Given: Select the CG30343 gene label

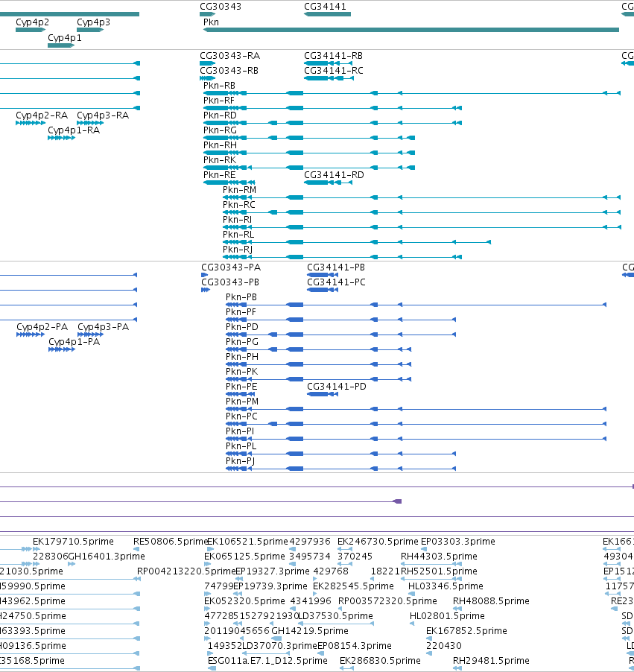Looking at the screenshot, I should (221, 7).
